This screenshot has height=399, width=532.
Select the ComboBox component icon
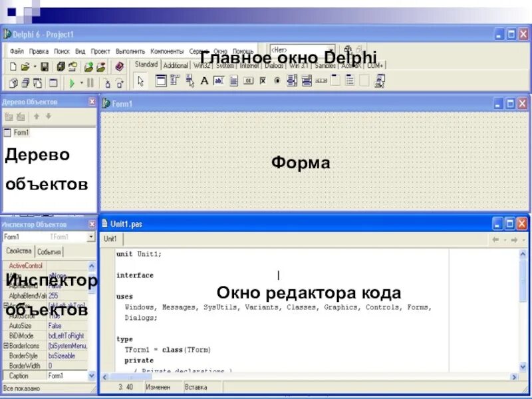[x=307, y=80]
